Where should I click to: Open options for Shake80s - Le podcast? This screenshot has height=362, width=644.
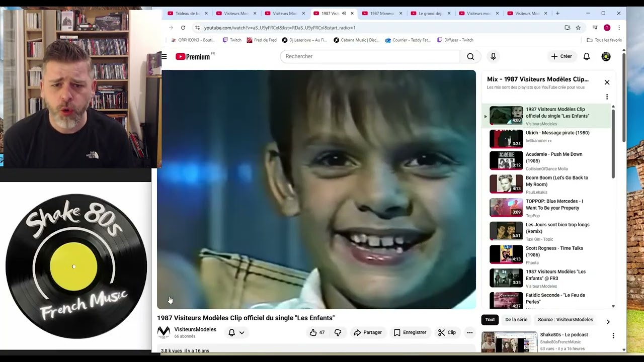613,335
